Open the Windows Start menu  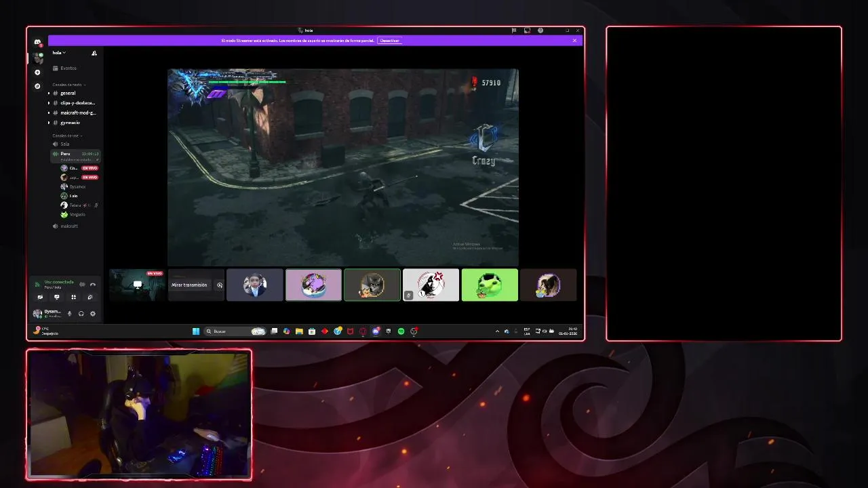coord(196,331)
